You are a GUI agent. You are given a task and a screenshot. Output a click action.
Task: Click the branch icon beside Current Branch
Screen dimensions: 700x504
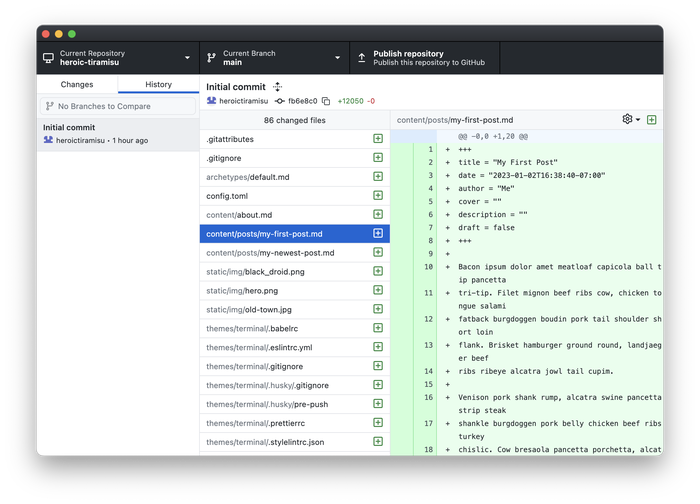coord(211,58)
